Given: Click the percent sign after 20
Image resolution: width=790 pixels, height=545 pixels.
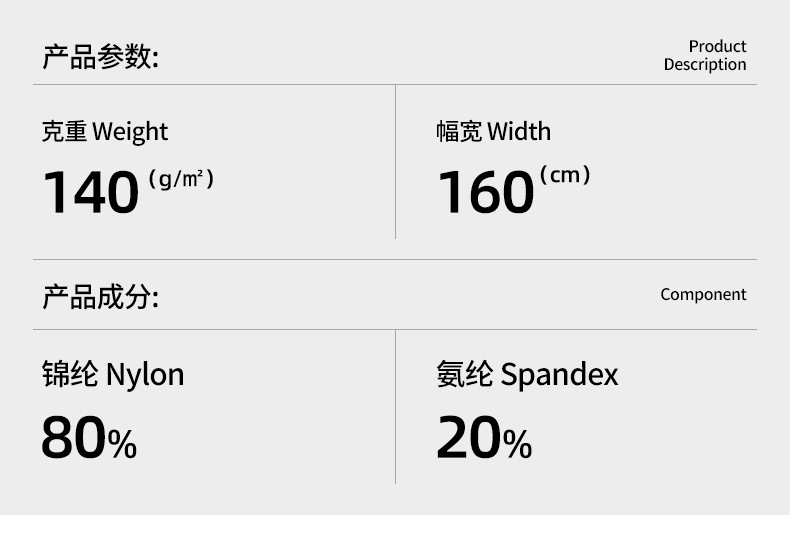Looking at the screenshot, I should point(517,443).
